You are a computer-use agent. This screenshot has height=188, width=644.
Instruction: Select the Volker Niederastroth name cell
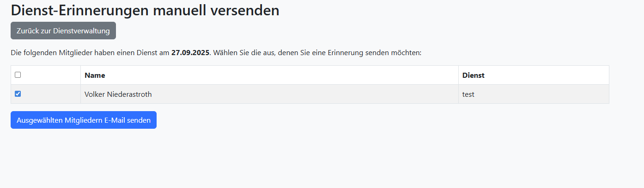click(x=118, y=94)
